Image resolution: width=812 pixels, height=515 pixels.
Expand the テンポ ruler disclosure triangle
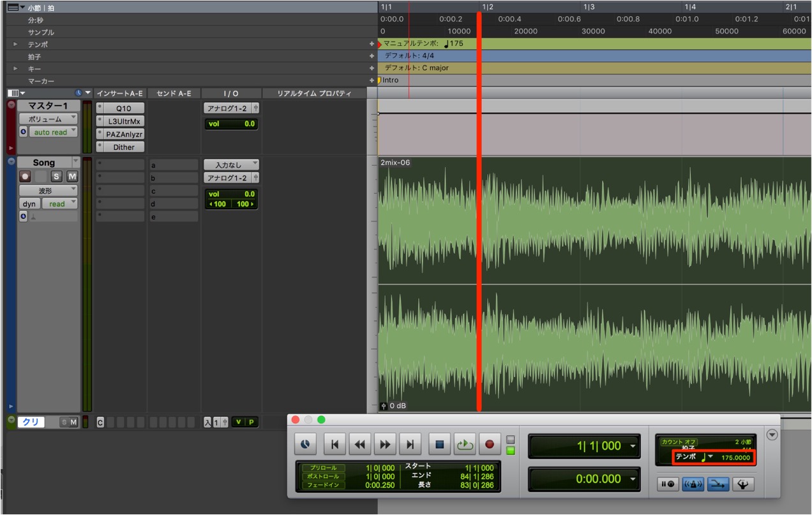[x=15, y=44]
